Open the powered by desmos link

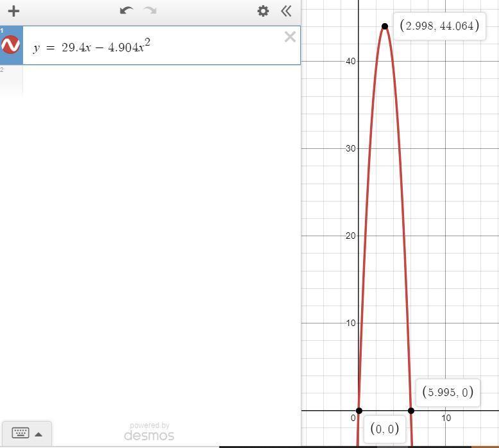(149, 432)
